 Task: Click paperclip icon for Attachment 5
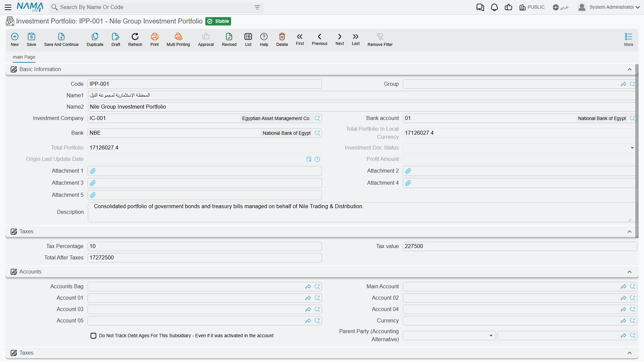coord(93,195)
